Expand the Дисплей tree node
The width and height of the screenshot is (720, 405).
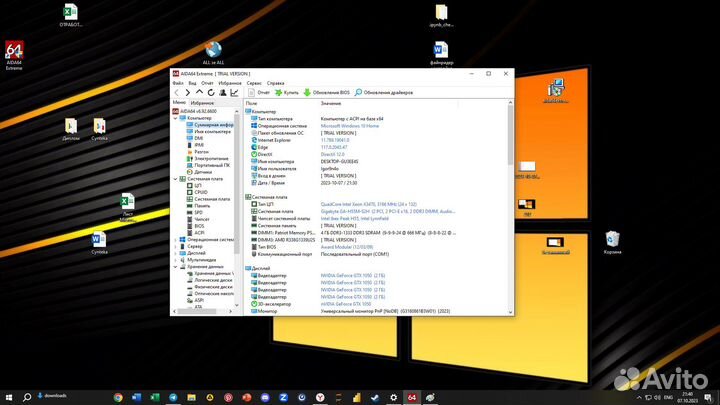coord(175,253)
